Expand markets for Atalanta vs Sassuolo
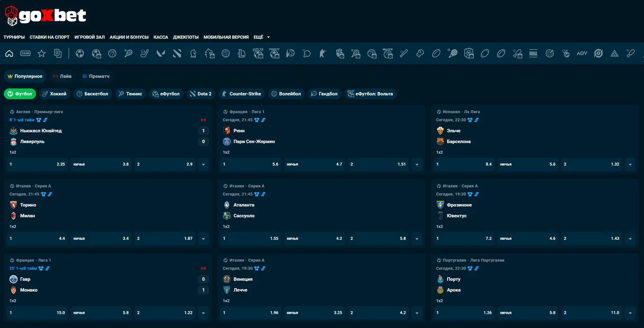 (417, 239)
